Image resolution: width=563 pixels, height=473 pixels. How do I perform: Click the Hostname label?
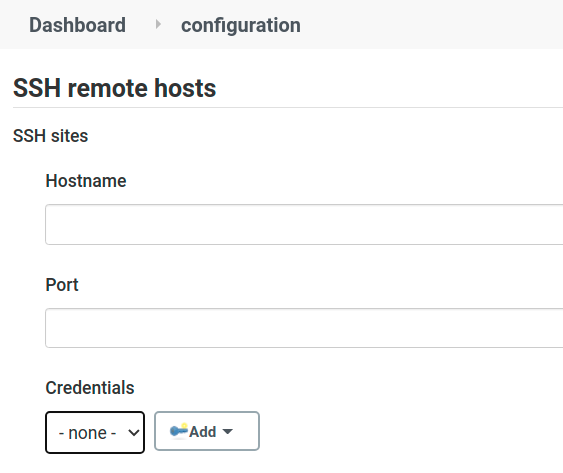(86, 181)
